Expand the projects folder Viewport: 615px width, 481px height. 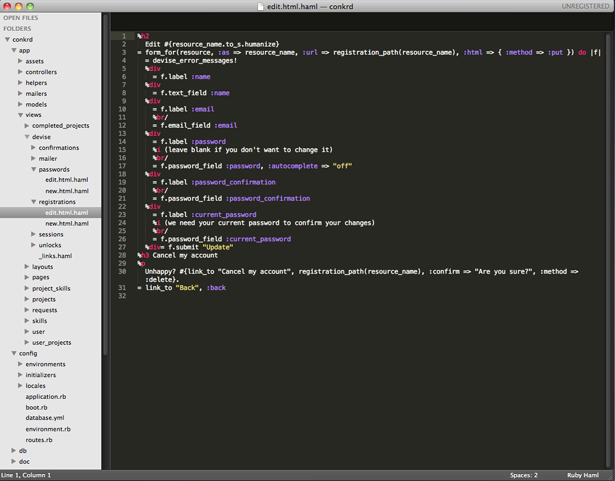pos(27,299)
